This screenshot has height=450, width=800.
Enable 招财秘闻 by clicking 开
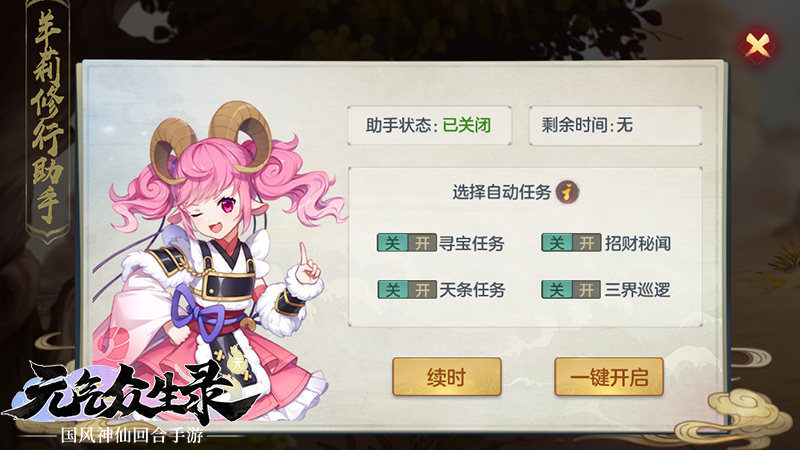[586, 243]
